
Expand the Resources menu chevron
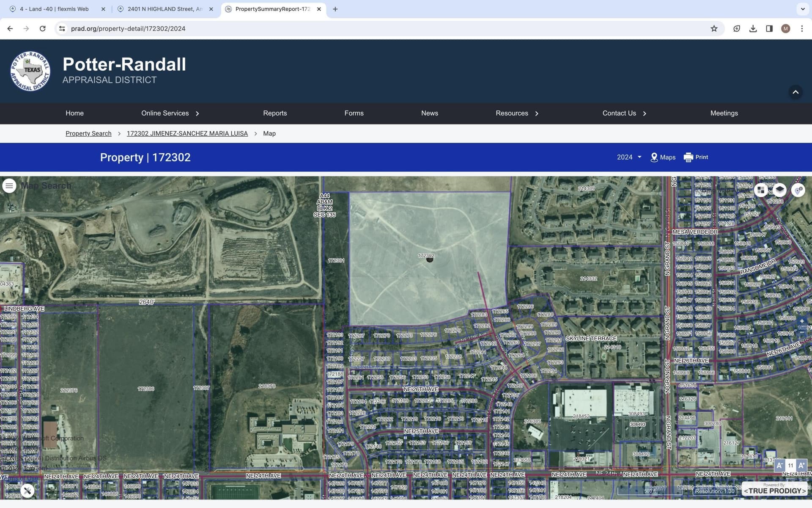point(537,113)
